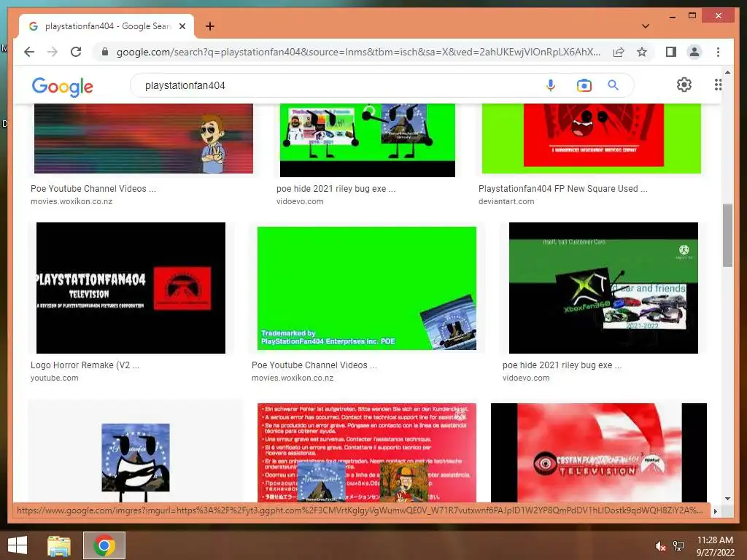This screenshot has height=560, width=747.
Task: Click first vidoevo.com source link
Action: 300,201
